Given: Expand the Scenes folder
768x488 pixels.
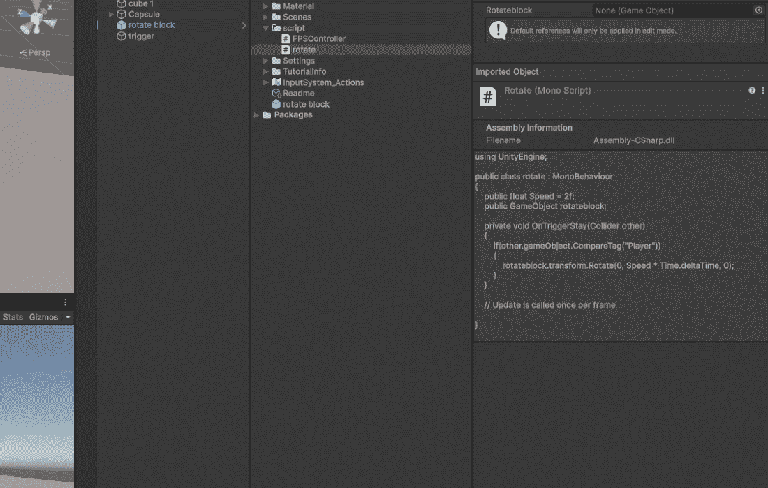Looking at the screenshot, I should coord(265,17).
